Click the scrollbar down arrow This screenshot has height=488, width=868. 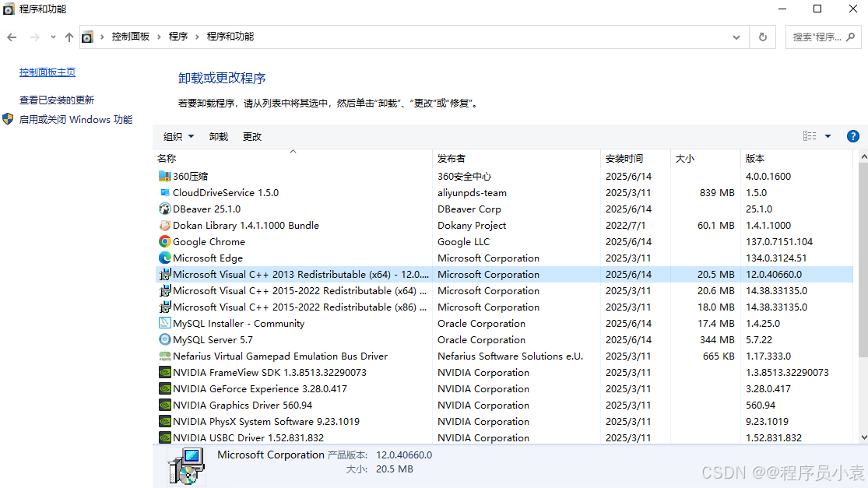[x=863, y=437]
